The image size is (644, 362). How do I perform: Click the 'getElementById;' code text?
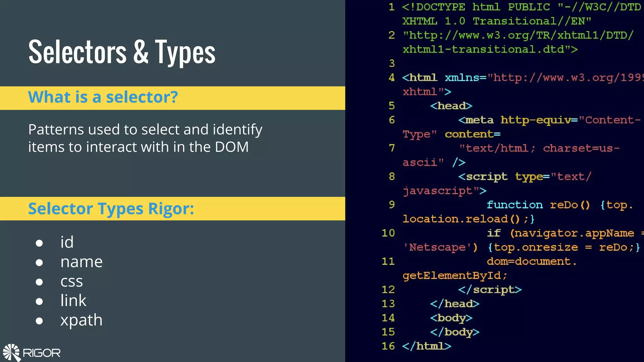coord(455,276)
